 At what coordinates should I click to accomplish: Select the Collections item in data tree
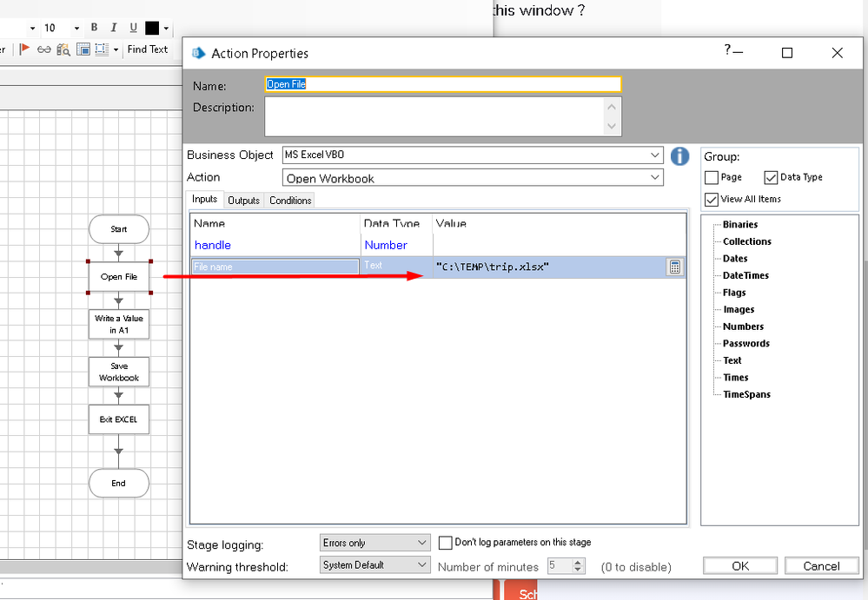pos(746,241)
